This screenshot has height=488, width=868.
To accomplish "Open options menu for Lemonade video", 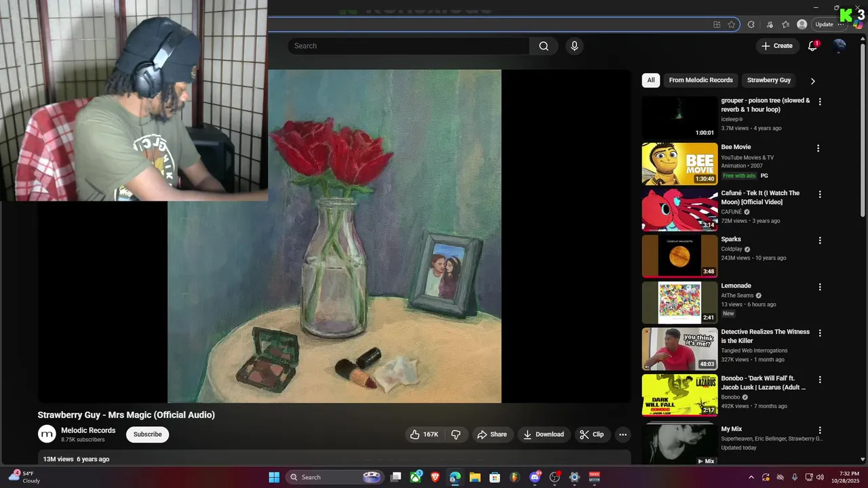I will pos(819,287).
